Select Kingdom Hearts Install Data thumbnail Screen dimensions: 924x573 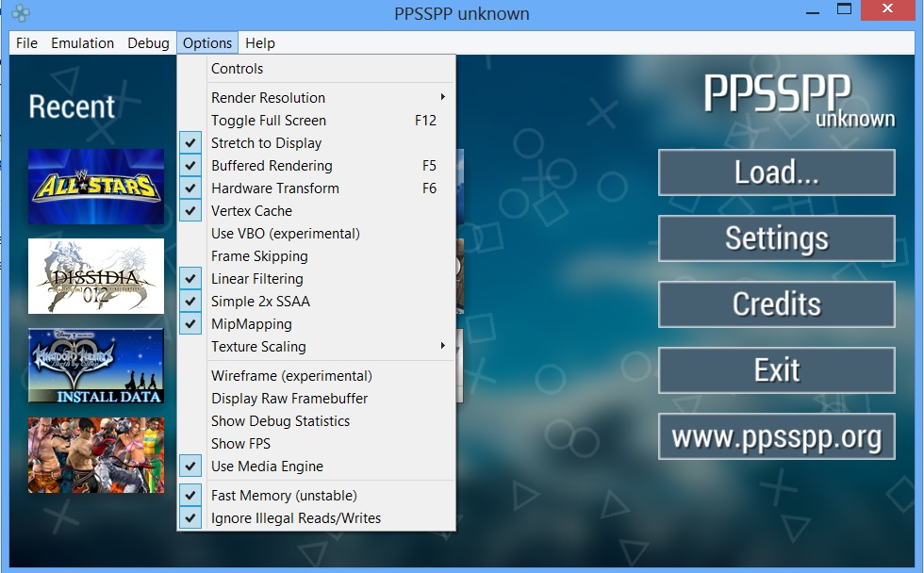[95, 366]
